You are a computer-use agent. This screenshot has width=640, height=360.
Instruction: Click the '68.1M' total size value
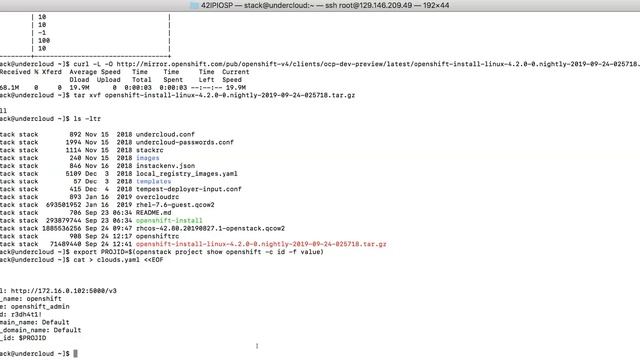pos(9,87)
